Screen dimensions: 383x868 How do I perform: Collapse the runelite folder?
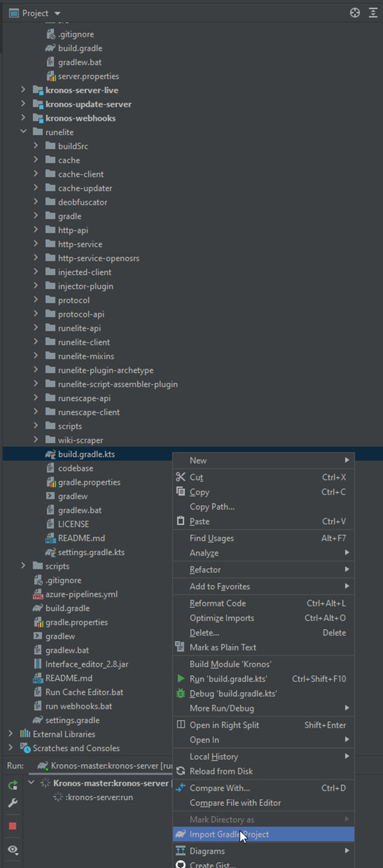point(23,132)
